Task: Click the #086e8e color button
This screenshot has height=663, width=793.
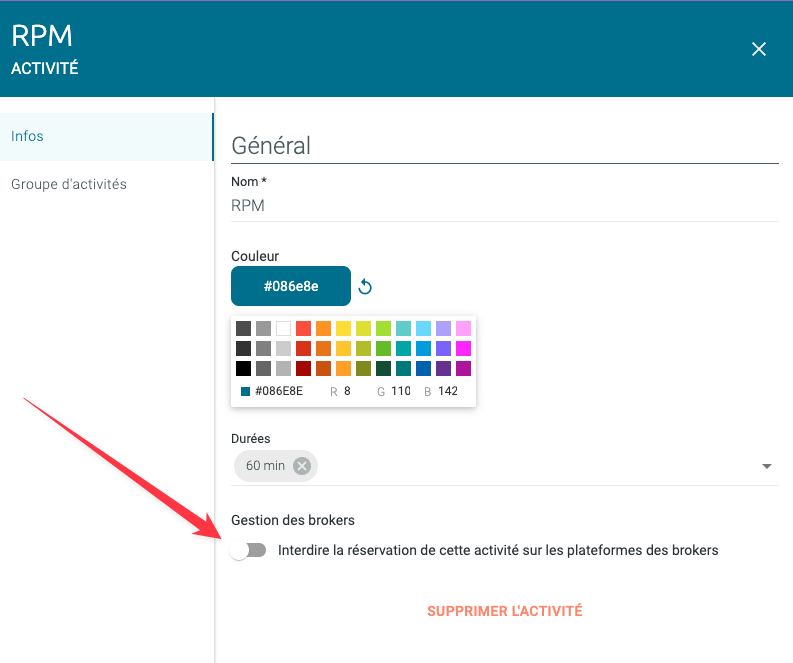Action: (x=291, y=286)
